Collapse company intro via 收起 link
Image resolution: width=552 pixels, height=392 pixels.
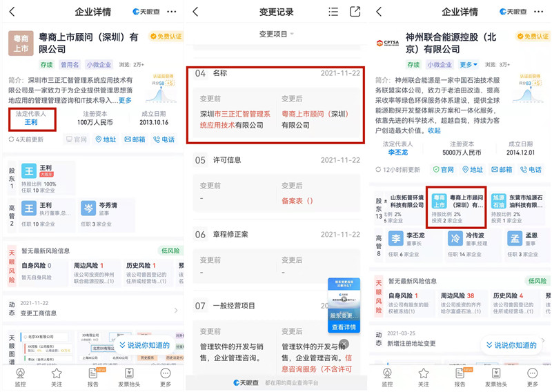point(434,130)
